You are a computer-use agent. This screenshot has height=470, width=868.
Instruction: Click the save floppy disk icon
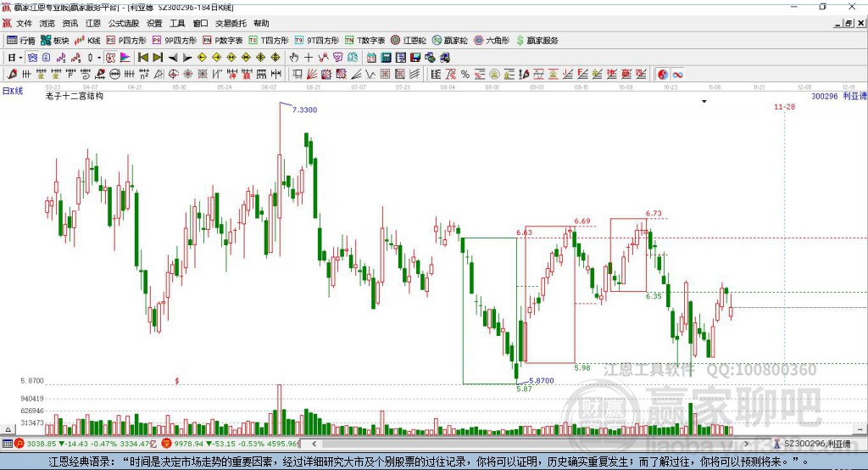point(415,58)
